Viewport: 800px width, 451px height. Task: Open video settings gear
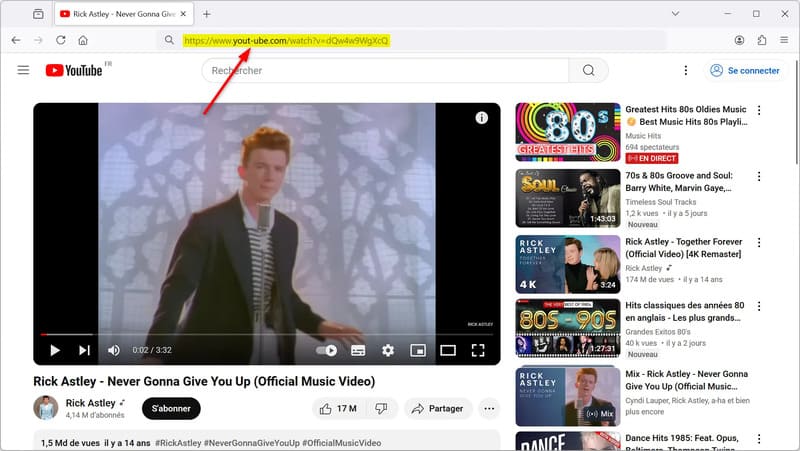(388, 350)
